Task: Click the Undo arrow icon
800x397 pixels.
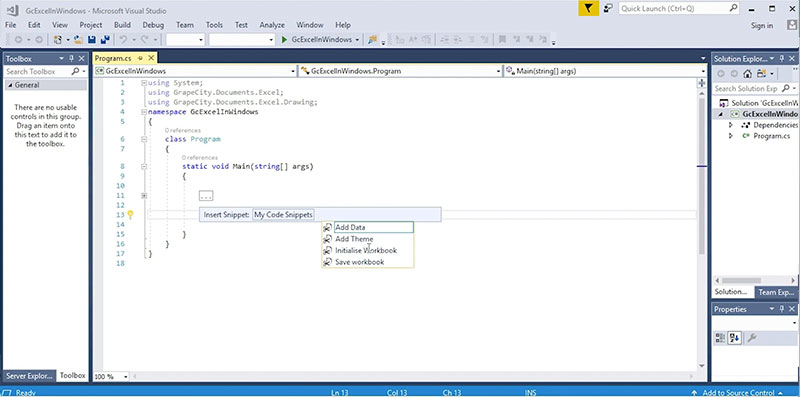Action: (122, 39)
